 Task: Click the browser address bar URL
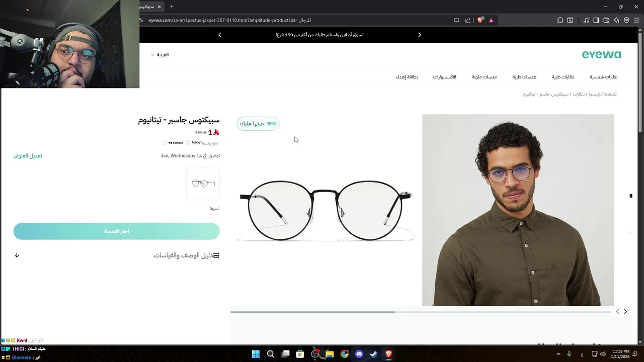[x=229, y=20]
